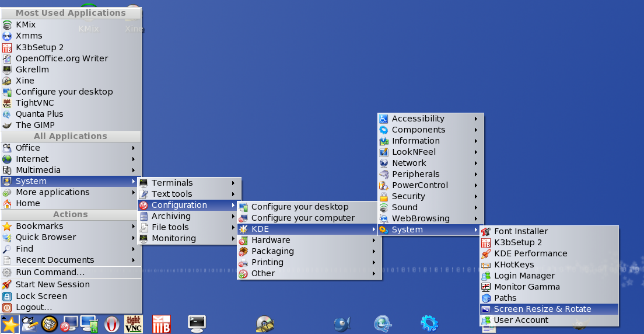Open the Packaging submenu
This screenshot has width=644, height=334.
click(309, 251)
